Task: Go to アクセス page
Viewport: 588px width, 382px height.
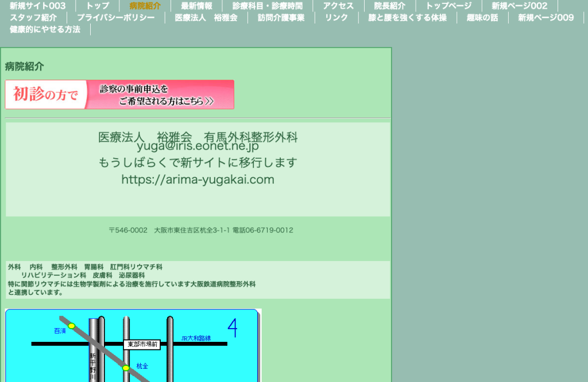Action: coord(338,6)
